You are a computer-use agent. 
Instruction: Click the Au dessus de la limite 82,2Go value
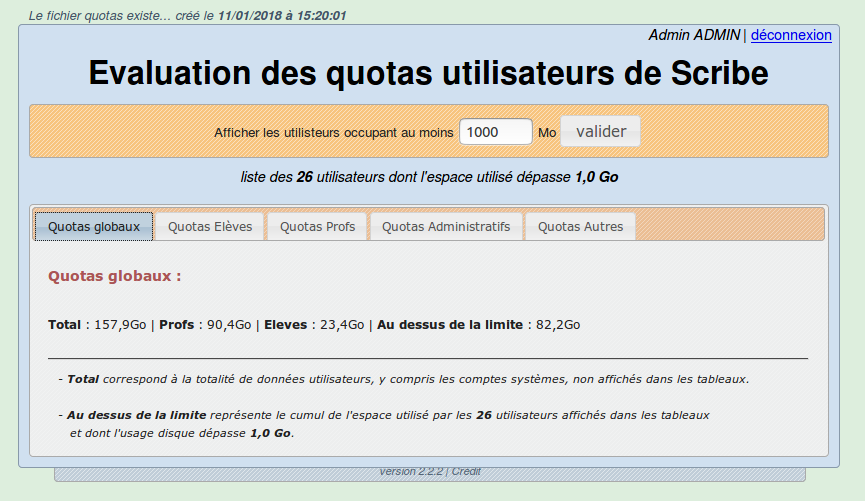click(x=558, y=325)
